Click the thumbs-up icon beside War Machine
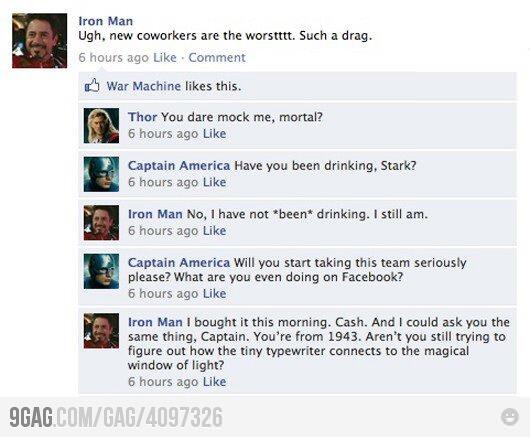 tap(92, 86)
